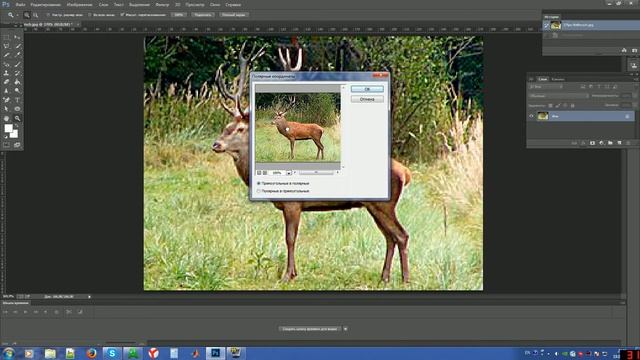Toggle pixel layer filter in Layers panel
640x360 pixels.
pos(583,87)
